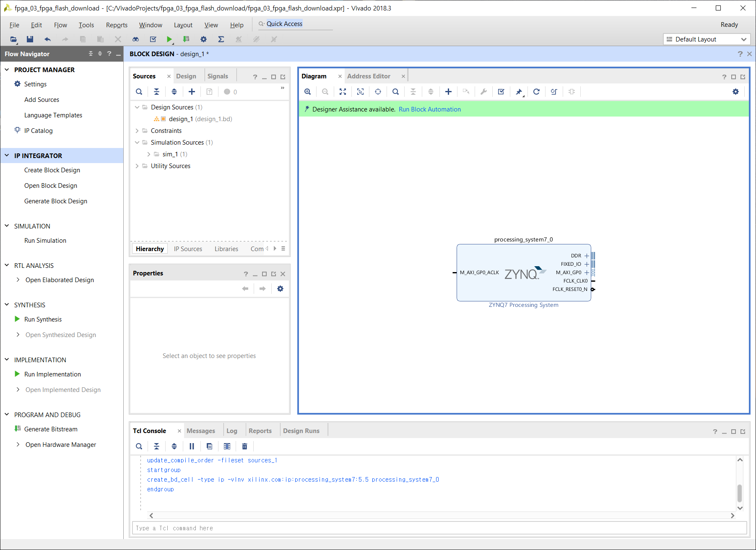Expand the DDR port plus on ZYNQ block
The height and width of the screenshot is (550, 756).
click(587, 256)
